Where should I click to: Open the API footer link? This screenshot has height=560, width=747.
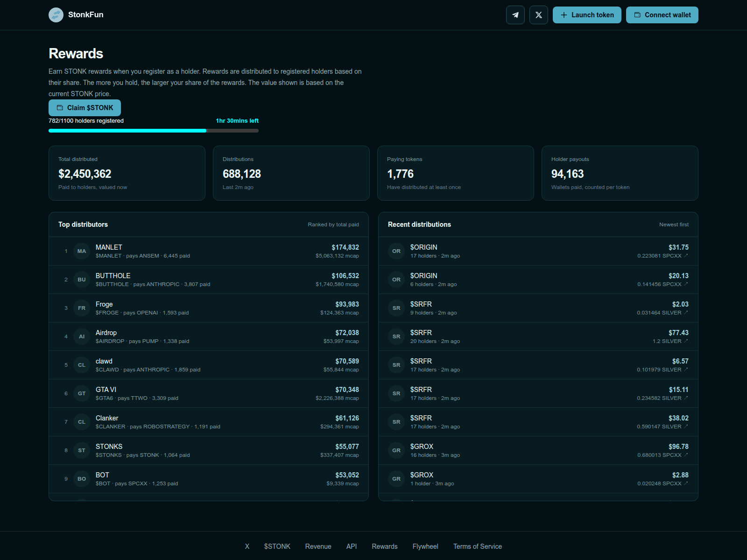(x=352, y=546)
